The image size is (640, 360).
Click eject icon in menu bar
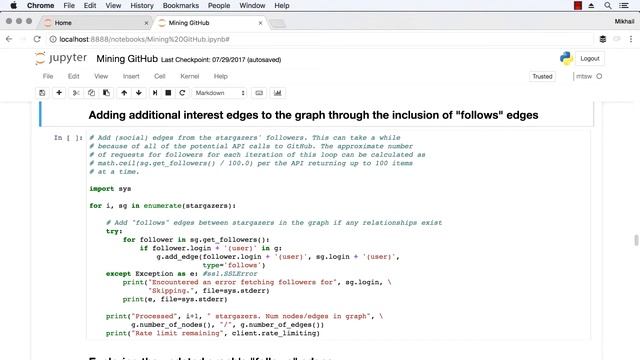(x=591, y=6)
